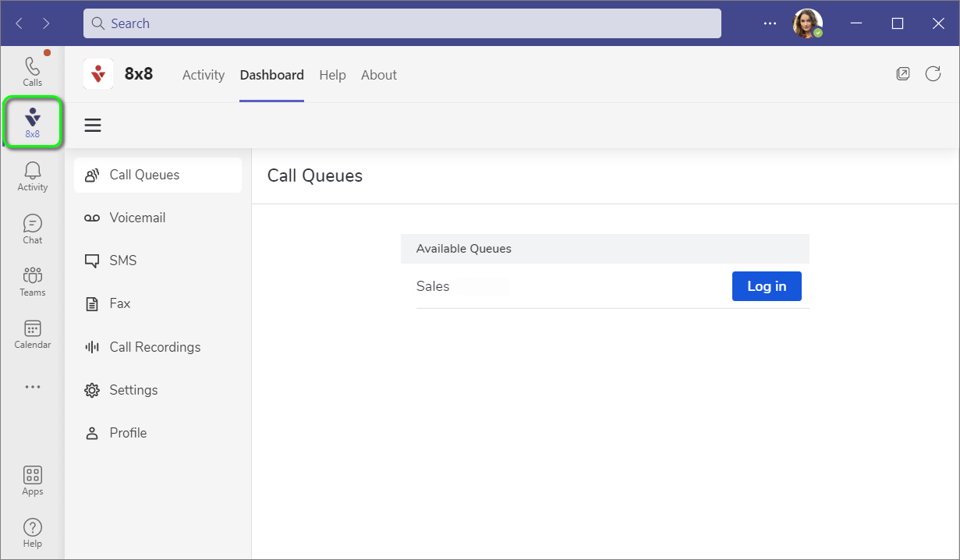Click the Search input field
This screenshot has height=560, width=960.
(x=402, y=23)
